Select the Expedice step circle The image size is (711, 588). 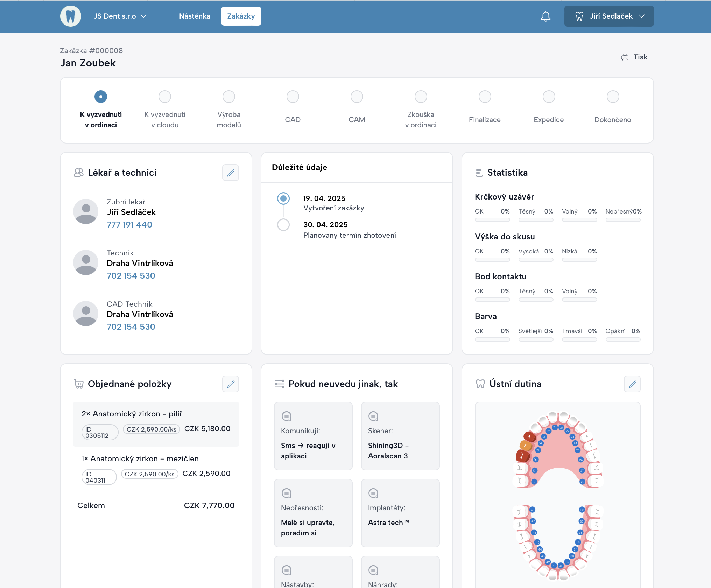tap(549, 97)
